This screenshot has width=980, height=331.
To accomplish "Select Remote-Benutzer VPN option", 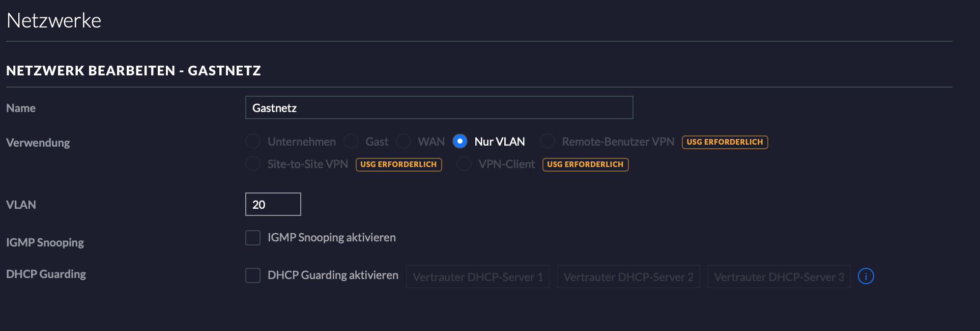I will (547, 141).
